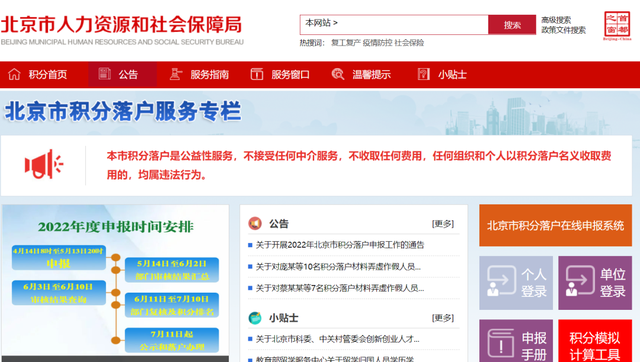The height and width of the screenshot is (362, 640).
Task: Click the document icon next to 公告 in navbar
Action: pyautogui.click(x=104, y=74)
